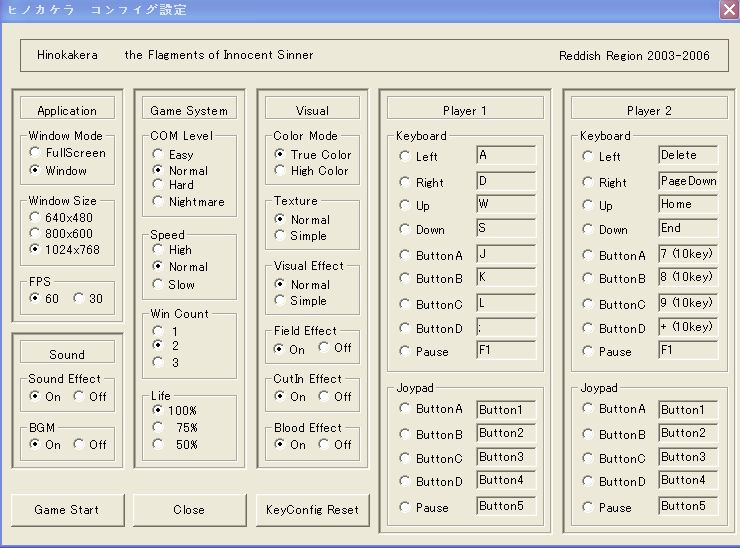Click Player 2 Home key field
The image size is (740, 548).
pyautogui.click(x=688, y=204)
